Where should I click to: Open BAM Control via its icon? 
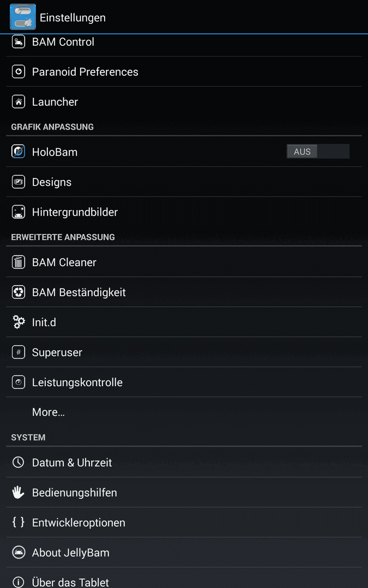tap(19, 41)
